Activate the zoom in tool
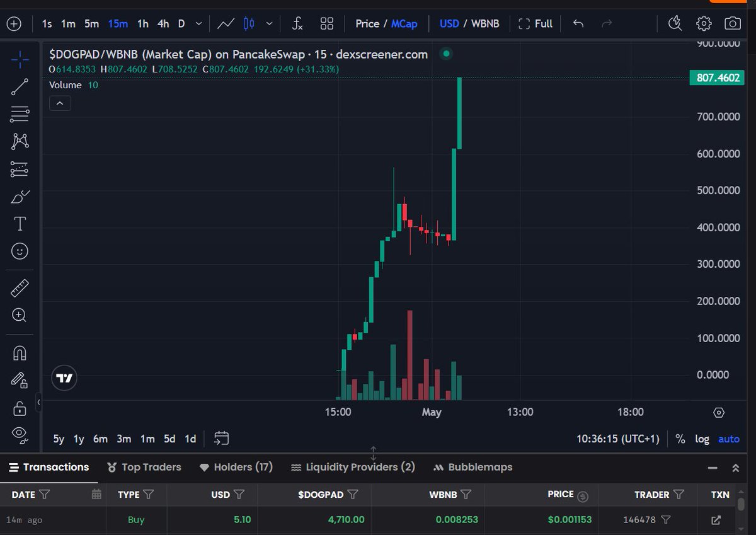The height and width of the screenshot is (535, 756). (x=20, y=316)
